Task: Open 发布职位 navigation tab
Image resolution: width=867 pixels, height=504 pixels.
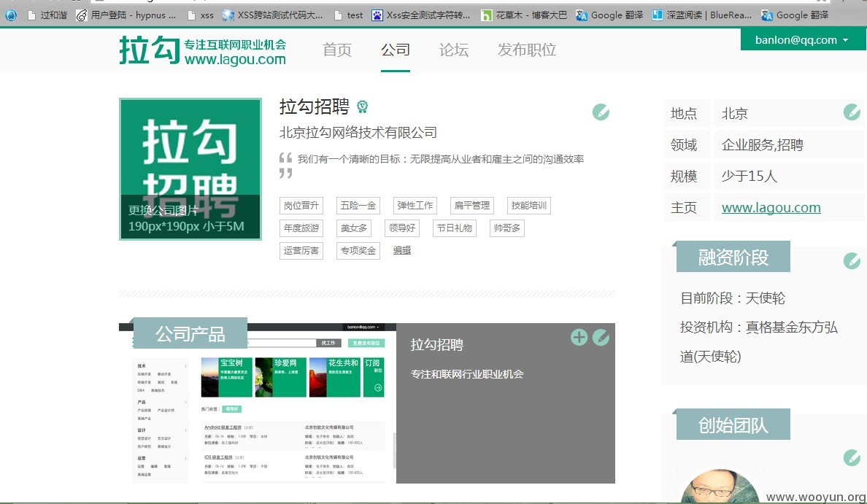Action: click(527, 50)
